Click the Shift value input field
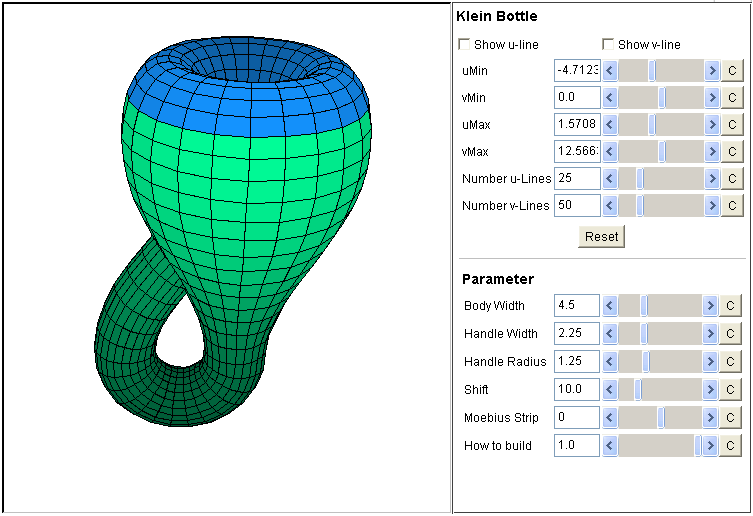This screenshot has height=516, width=753. point(577,389)
